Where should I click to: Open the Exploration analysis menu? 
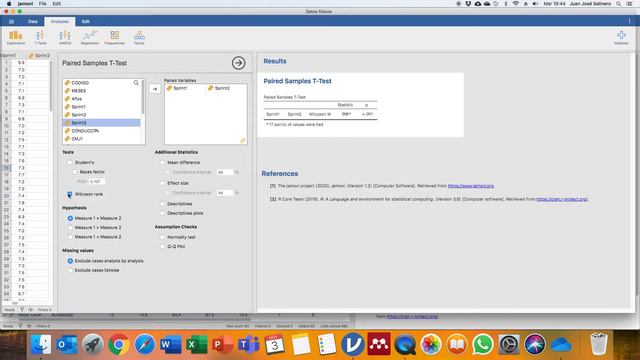pyautogui.click(x=16, y=38)
